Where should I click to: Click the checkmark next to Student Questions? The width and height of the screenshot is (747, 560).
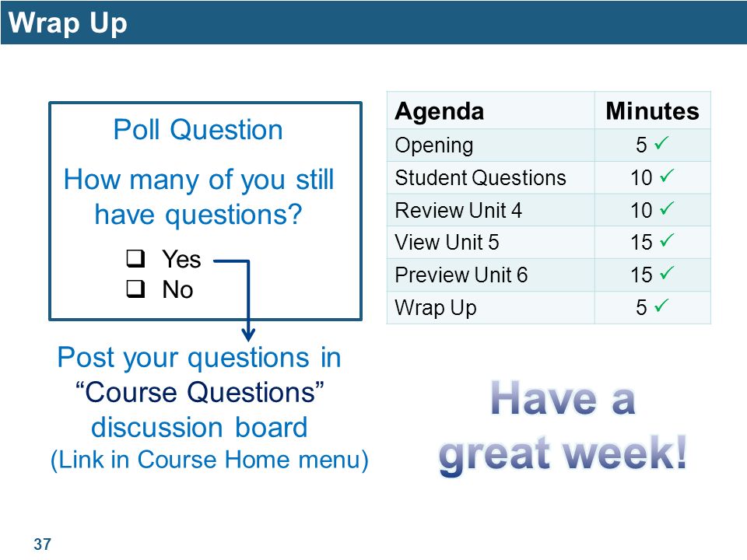coord(667,176)
